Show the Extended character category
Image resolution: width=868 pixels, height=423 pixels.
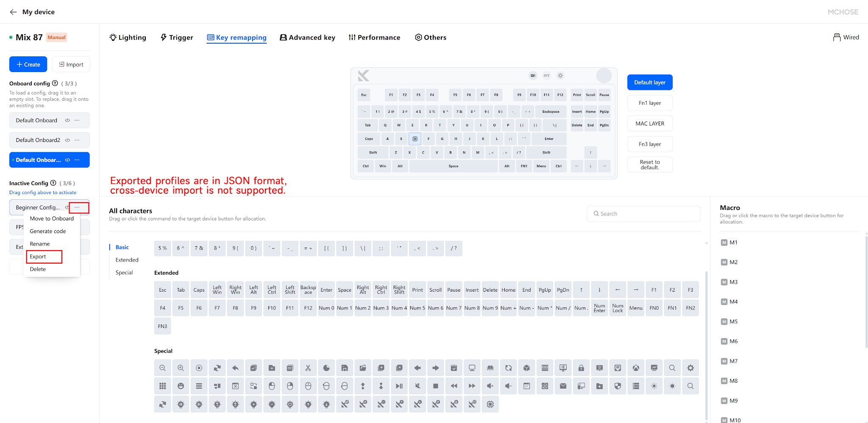point(127,260)
